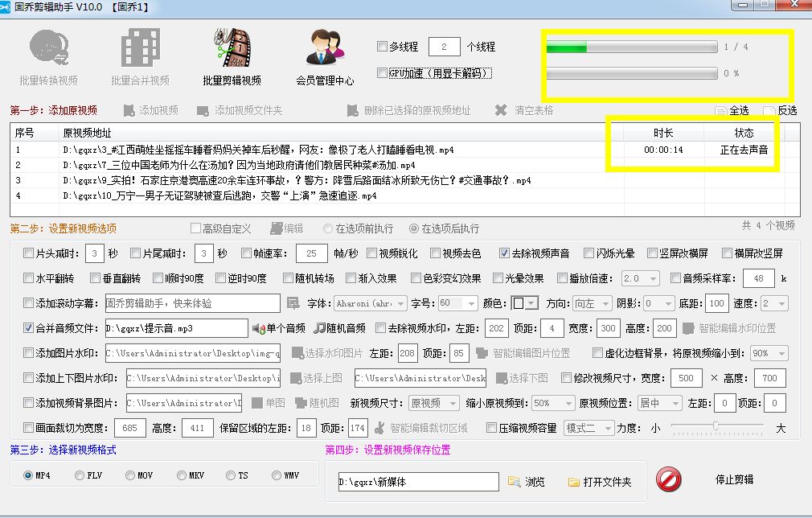Open the 批量转换视频 (batch convert) tool
The width and height of the screenshot is (812, 518).
click(x=48, y=56)
